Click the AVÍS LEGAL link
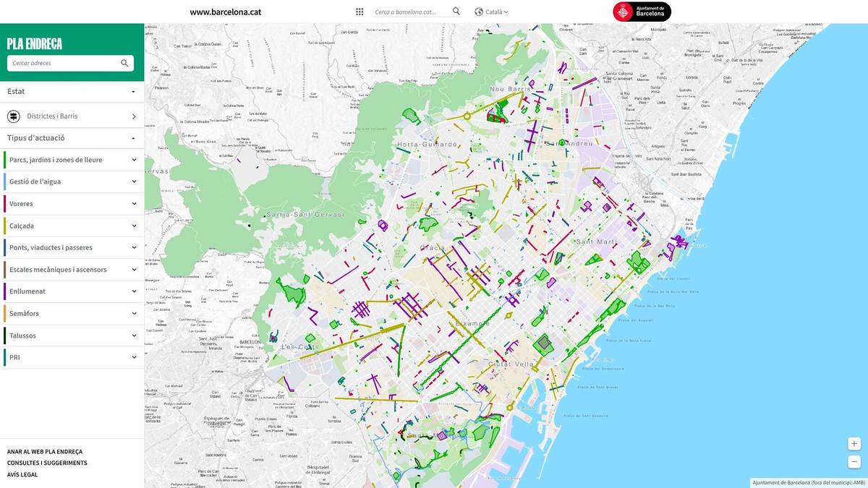Image resolution: width=868 pixels, height=488 pixels. 20,474
